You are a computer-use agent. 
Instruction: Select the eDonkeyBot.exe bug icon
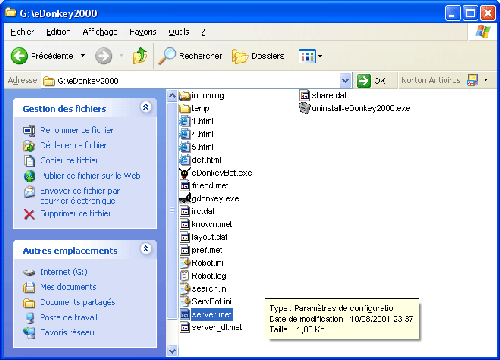click(x=184, y=173)
